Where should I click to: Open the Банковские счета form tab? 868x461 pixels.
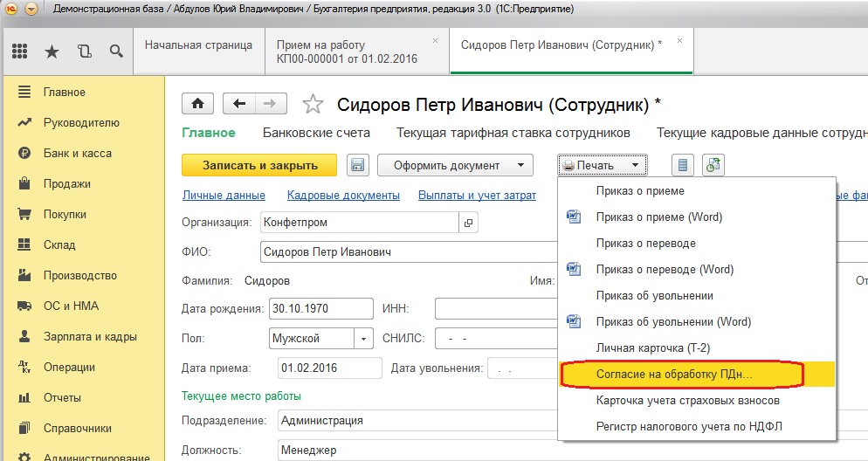tap(316, 133)
